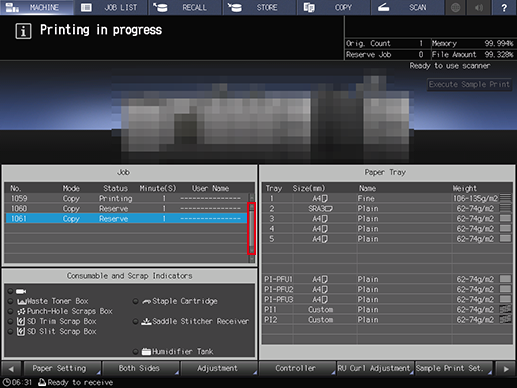Click Ready to receive status icon
The width and height of the screenshot is (517, 388).
pos(42,382)
